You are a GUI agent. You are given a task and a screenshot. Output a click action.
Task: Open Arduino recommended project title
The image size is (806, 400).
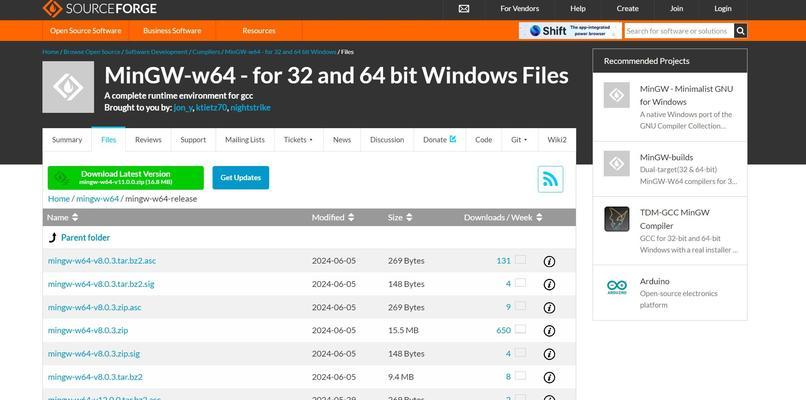tap(654, 281)
